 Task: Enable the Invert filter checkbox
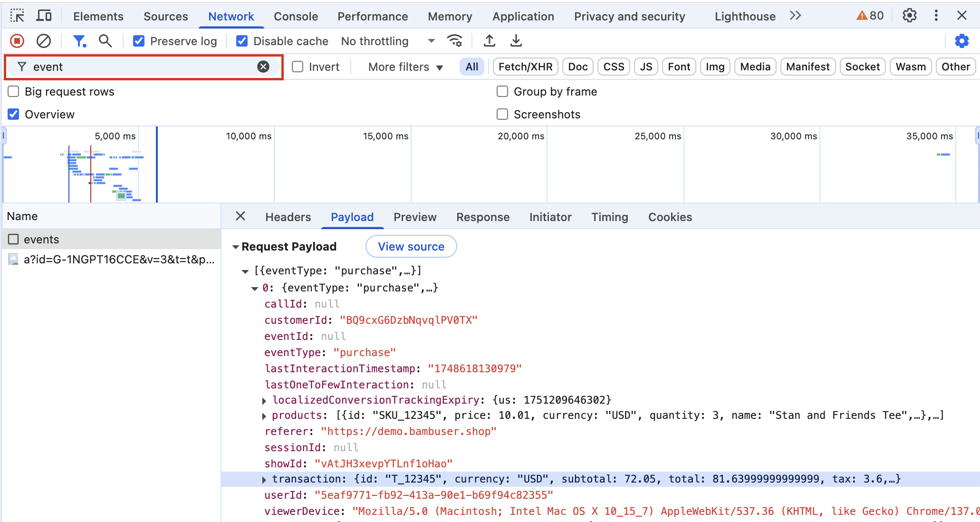click(298, 67)
